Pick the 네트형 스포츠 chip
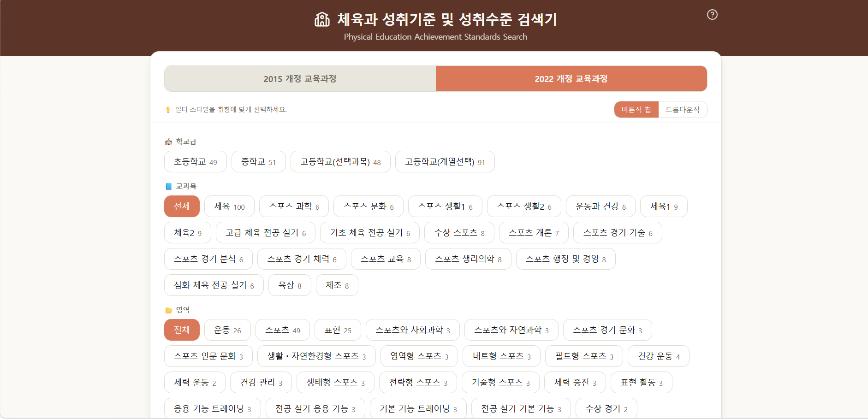 [502, 356]
